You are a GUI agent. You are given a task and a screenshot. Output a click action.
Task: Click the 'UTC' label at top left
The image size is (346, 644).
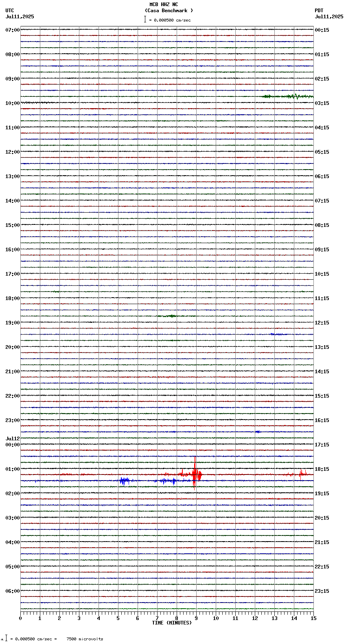click(10, 11)
